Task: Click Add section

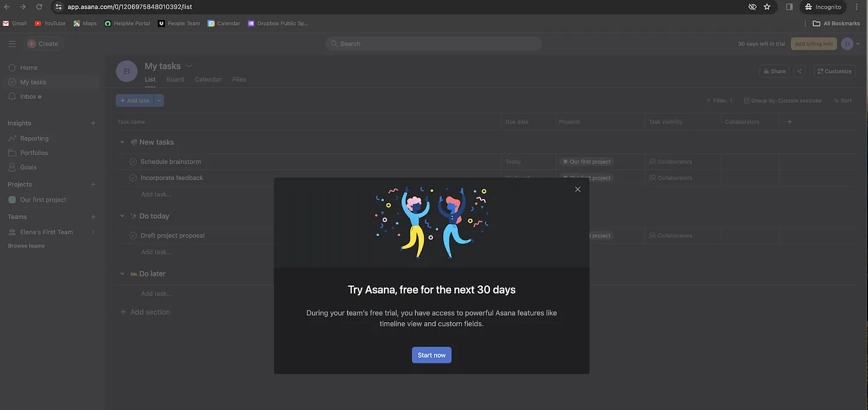Action: point(145,312)
